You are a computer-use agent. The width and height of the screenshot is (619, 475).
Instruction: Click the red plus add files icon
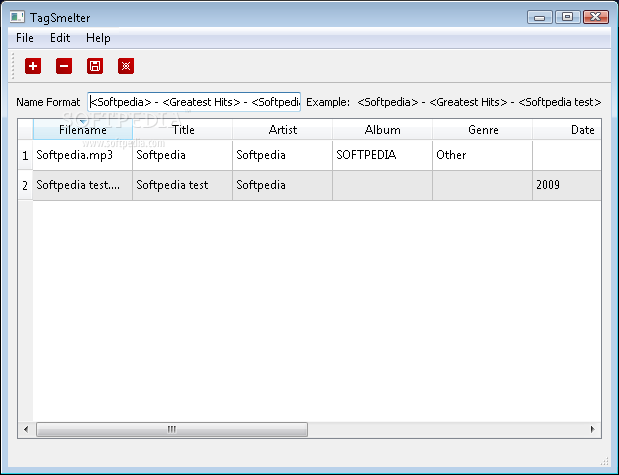pyautogui.click(x=33, y=66)
